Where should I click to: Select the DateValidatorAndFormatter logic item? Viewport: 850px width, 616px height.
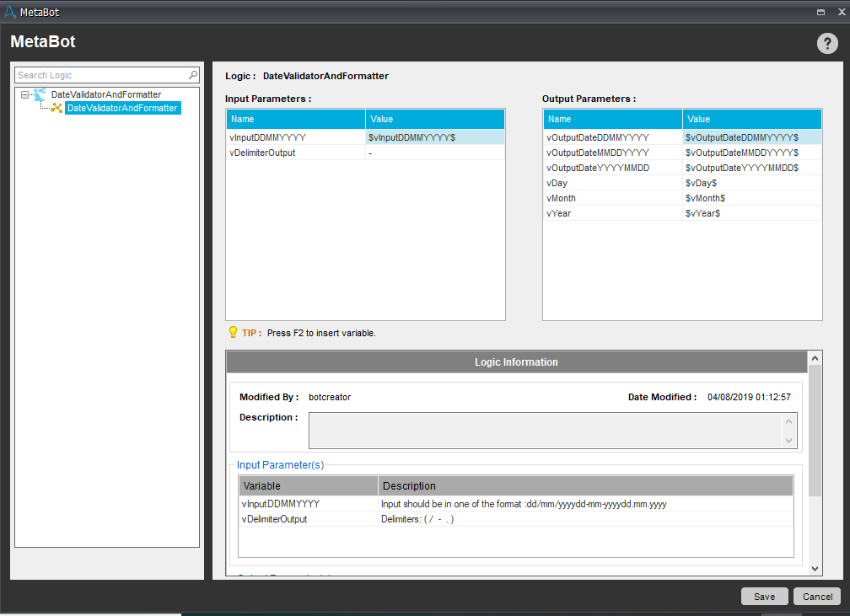click(122, 108)
